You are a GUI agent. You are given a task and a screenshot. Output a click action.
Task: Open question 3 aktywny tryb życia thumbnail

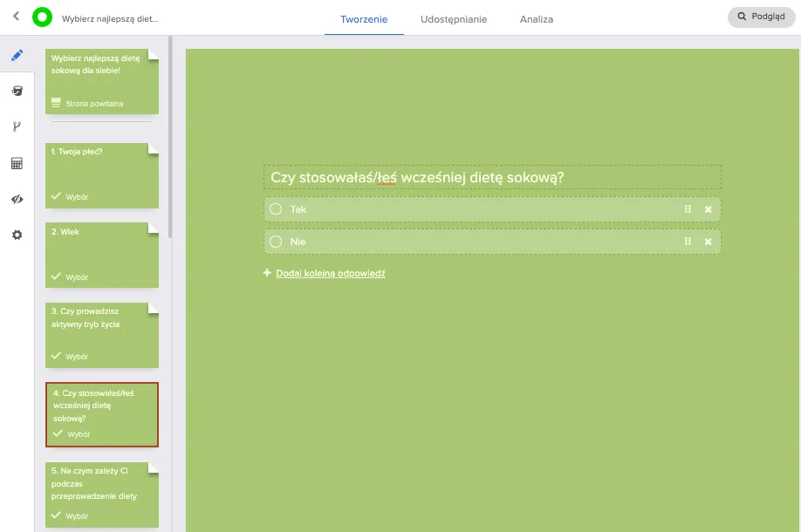(102, 336)
